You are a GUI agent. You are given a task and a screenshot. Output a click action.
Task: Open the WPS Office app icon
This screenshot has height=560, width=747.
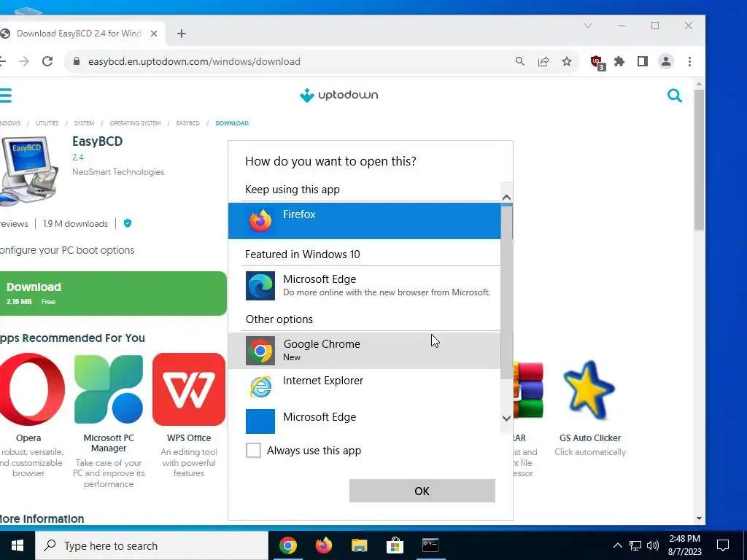pos(189,389)
